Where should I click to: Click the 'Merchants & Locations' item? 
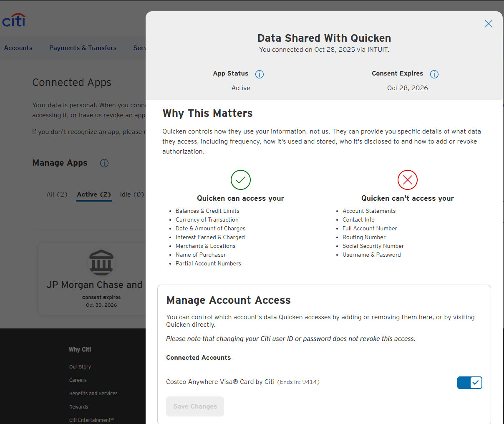pyautogui.click(x=205, y=246)
